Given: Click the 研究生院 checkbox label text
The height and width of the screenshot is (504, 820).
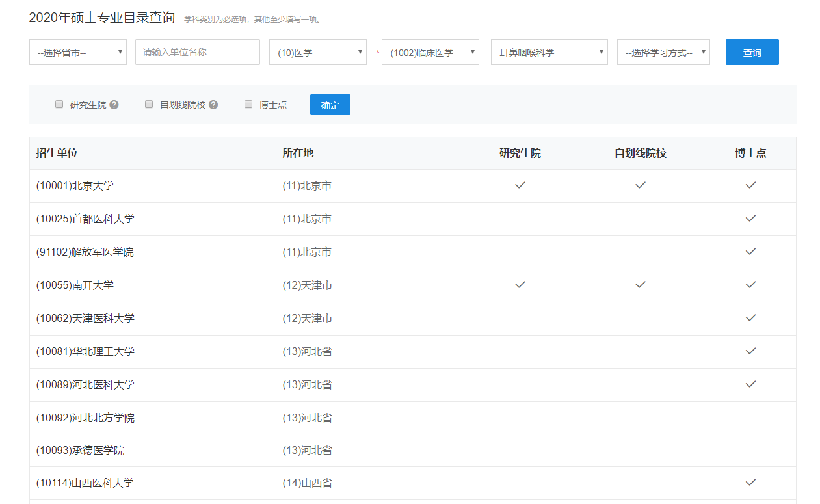Looking at the screenshot, I should pos(88,105).
